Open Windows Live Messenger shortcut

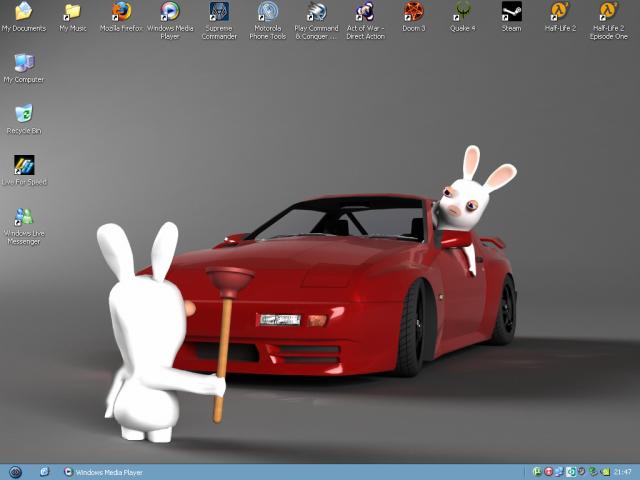pyautogui.click(x=24, y=226)
